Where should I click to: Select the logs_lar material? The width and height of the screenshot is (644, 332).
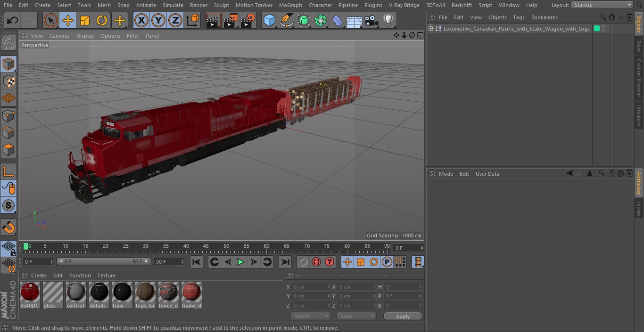coord(145,295)
